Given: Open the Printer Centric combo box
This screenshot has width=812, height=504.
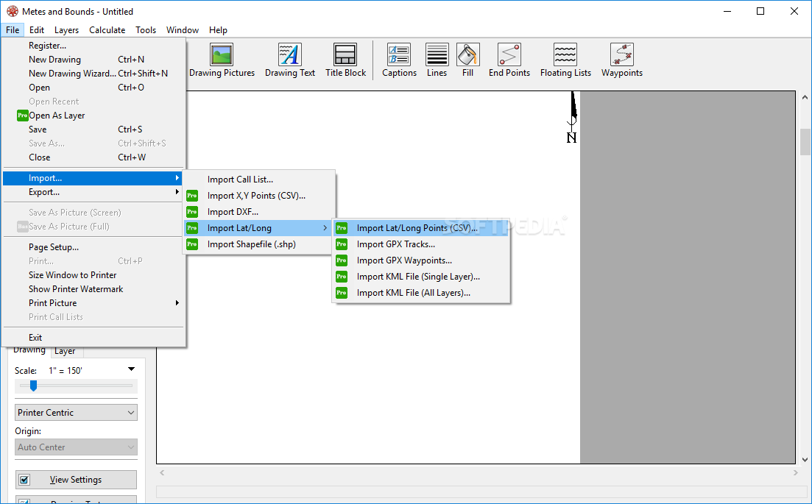Looking at the screenshot, I should (76, 413).
